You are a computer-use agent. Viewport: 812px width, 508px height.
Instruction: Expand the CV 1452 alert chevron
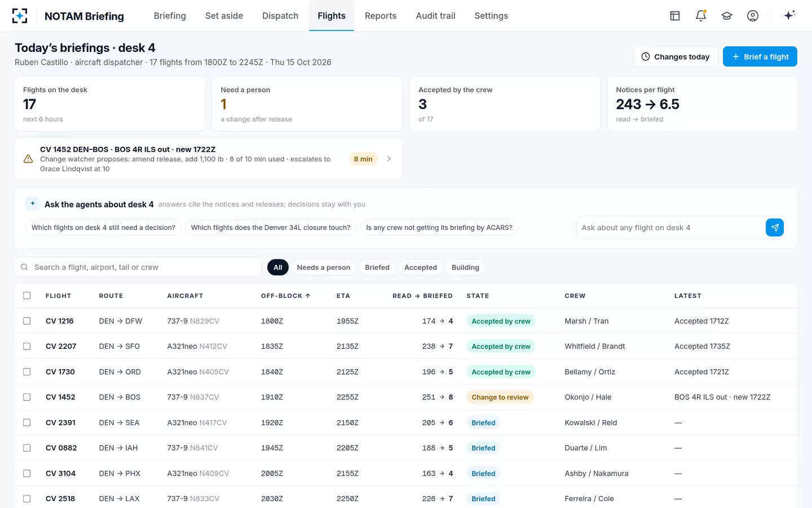tap(389, 159)
